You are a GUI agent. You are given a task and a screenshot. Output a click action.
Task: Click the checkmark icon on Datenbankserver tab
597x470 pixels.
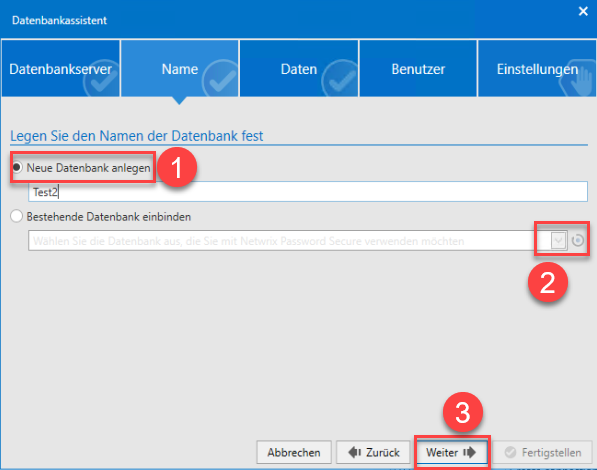click(101, 79)
